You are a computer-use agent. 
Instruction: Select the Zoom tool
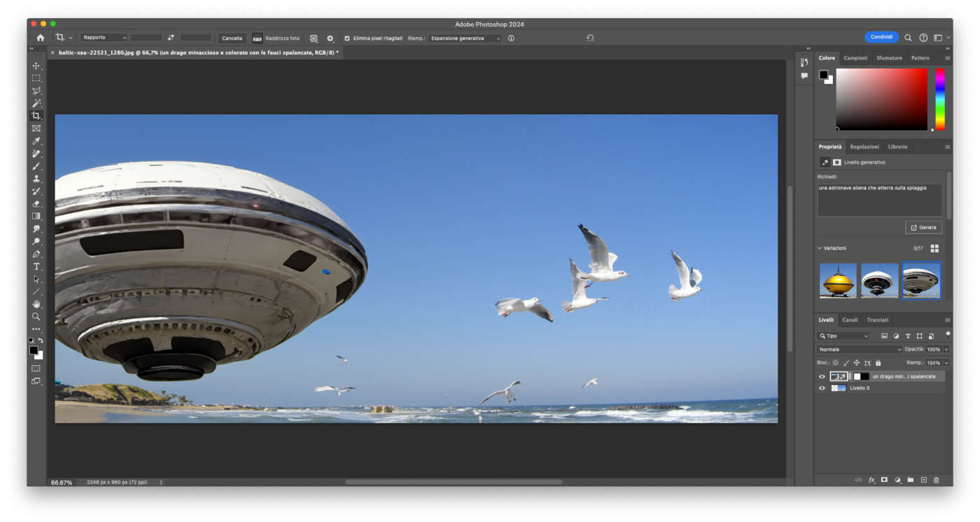(36, 317)
